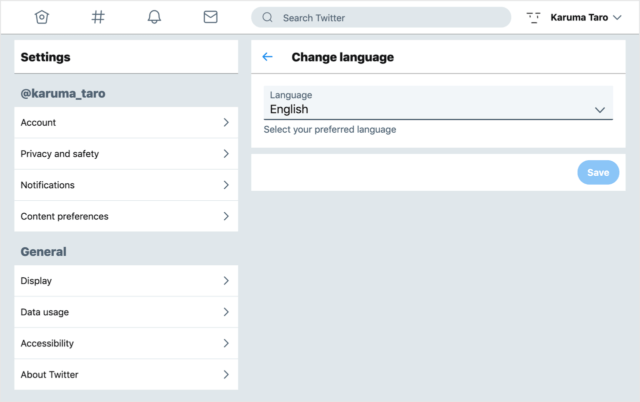The height and width of the screenshot is (402, 640).
Task: Click the Save button
Action: pyautogui.click(x=598, y=172)
